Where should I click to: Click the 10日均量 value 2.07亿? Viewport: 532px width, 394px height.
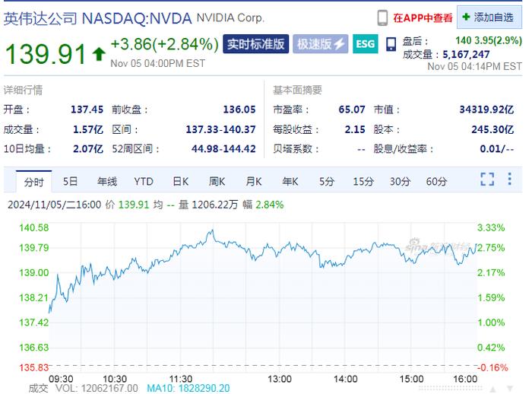click(88, 149)
